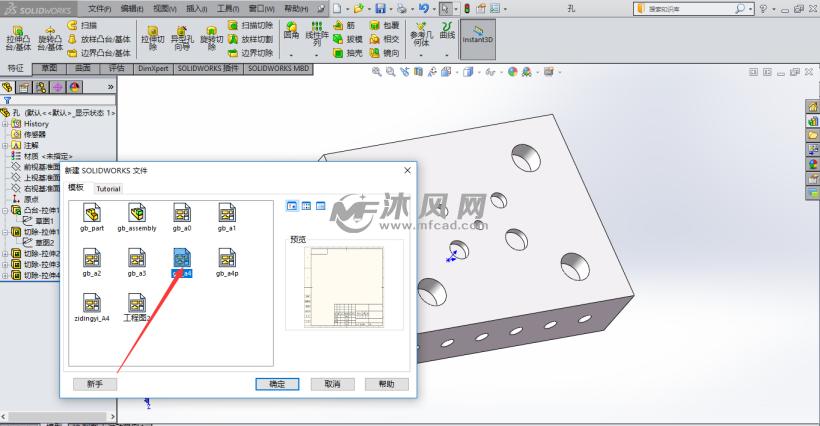Select the 放样切割 lofted cut tool
The height and width of the screenshot is (426, 820).
point(250,39)
